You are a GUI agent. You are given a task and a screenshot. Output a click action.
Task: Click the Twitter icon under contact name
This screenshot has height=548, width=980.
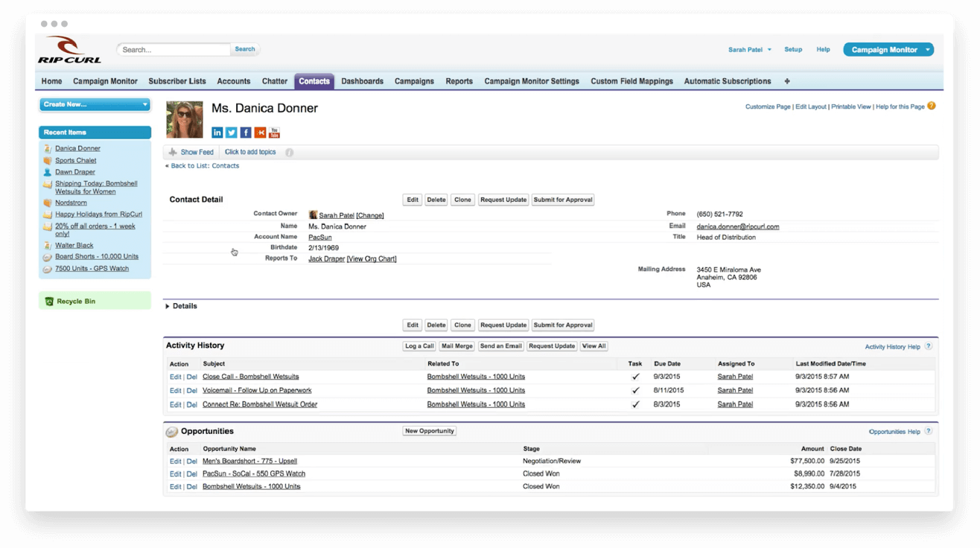[231, 132]
